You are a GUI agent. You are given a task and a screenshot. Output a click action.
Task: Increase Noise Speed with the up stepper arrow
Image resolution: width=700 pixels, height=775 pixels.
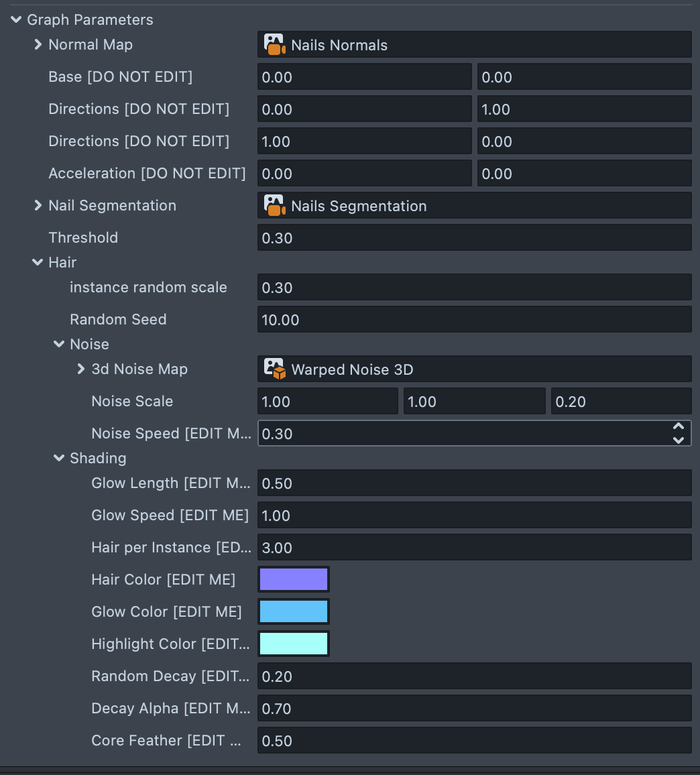(x=679, y=427)
